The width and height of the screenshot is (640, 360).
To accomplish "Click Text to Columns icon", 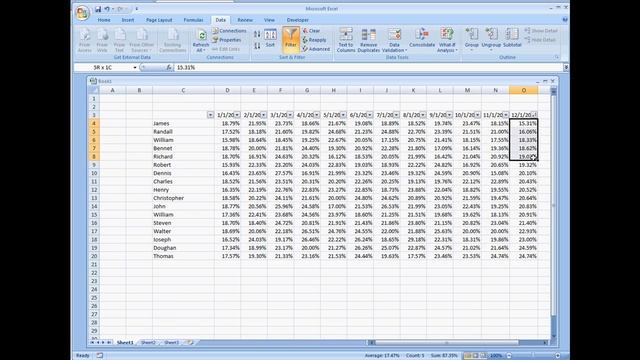I will tap(346, 40).
